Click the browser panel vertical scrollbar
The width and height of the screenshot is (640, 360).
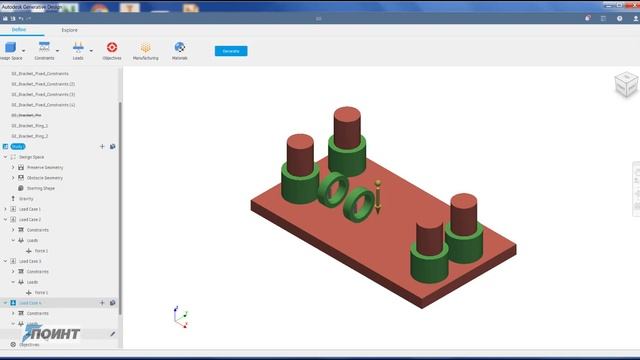pyautogui.click(x=120, y=208)
